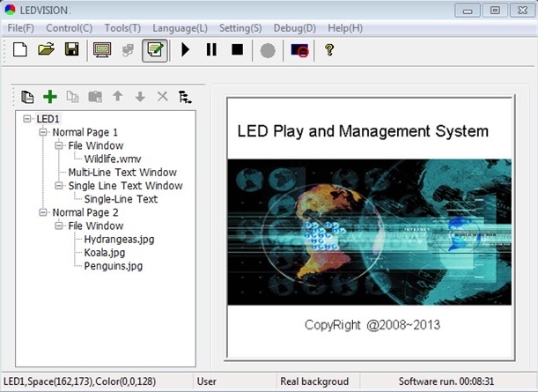
Task: Delete item with the X icon
Action: point(163,96)
